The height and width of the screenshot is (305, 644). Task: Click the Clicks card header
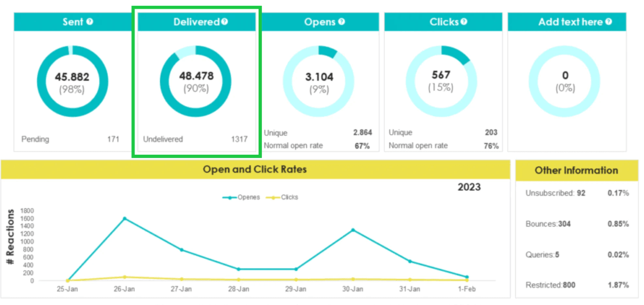[442, 22]
